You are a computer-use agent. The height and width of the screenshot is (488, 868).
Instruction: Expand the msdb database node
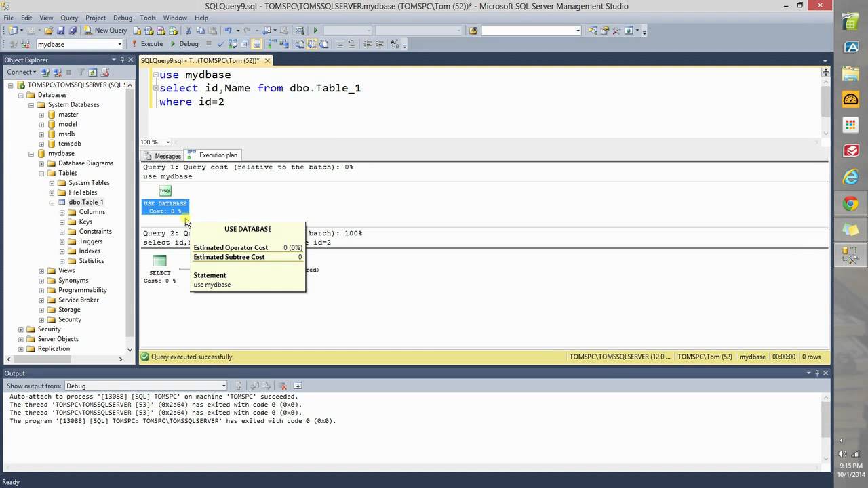[x=41, y=134]
